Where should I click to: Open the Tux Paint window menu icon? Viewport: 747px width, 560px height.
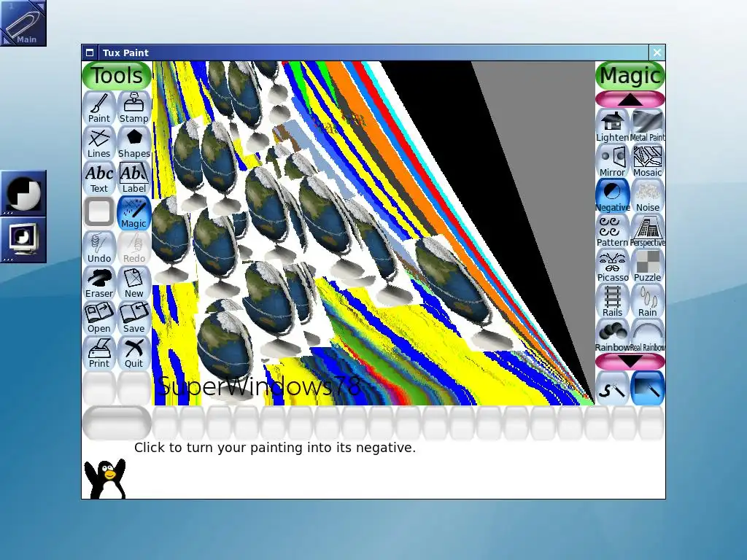click(x=90, y=52)
